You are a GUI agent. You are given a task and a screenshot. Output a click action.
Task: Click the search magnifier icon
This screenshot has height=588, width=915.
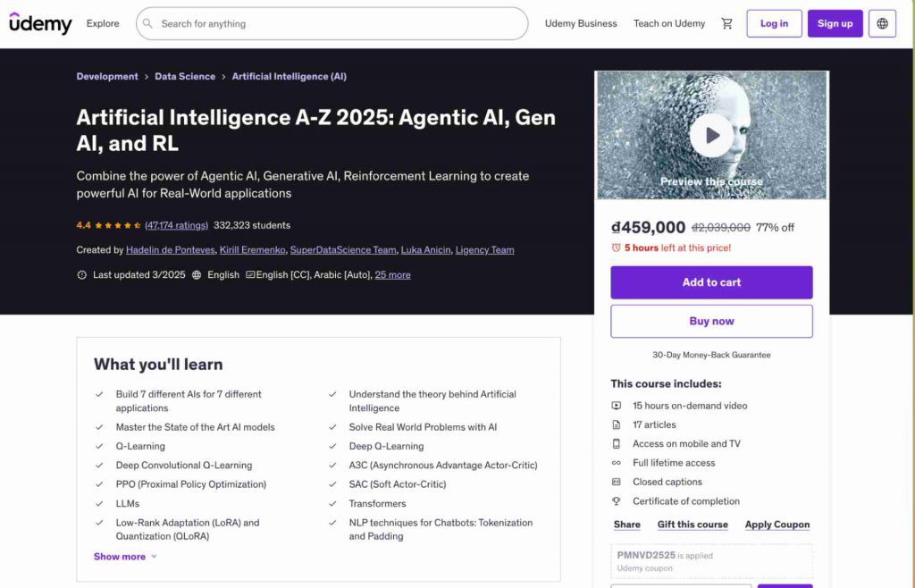pos(148,24)
